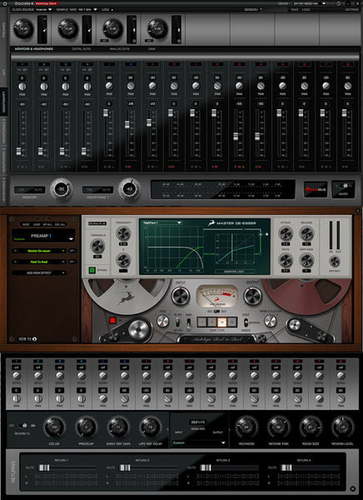Open the reverb preset dropdown
This screenshot has width=363, height=500.
(199, 443)
